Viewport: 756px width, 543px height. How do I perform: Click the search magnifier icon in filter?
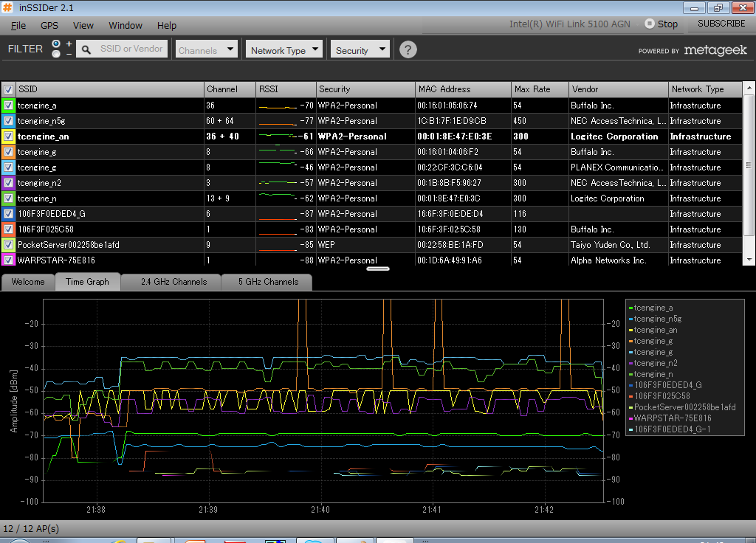coord(86,49)
